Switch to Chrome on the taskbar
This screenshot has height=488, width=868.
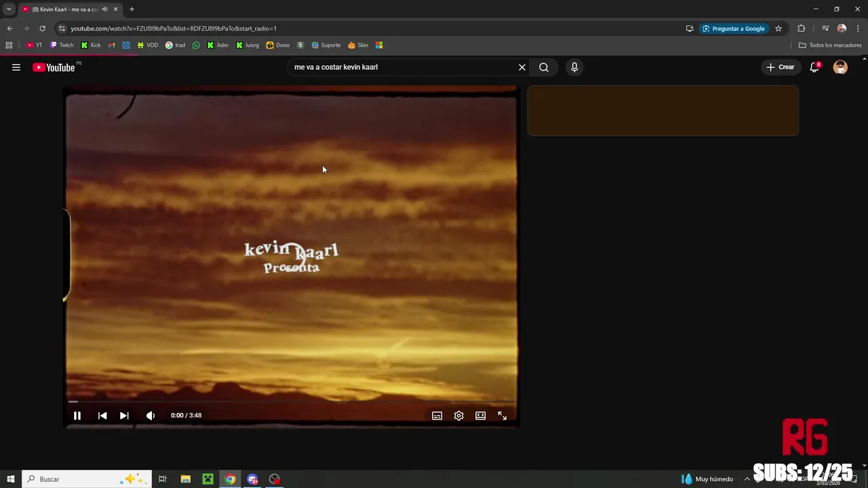230,479
